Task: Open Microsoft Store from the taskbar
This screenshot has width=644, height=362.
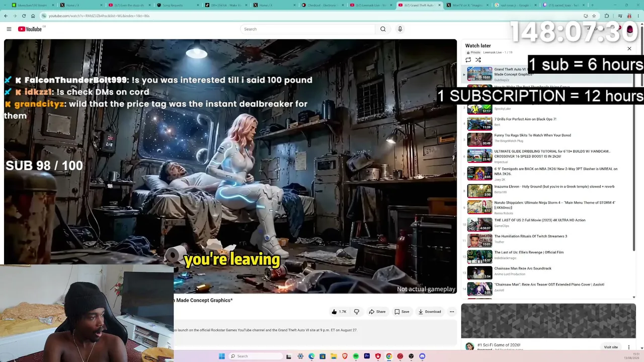Action: (x=323, y=356)
